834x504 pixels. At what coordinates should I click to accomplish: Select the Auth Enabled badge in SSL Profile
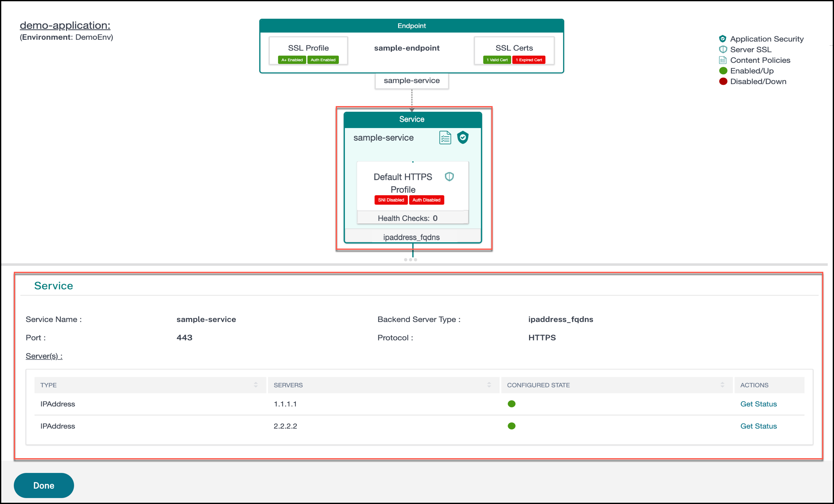323,60
